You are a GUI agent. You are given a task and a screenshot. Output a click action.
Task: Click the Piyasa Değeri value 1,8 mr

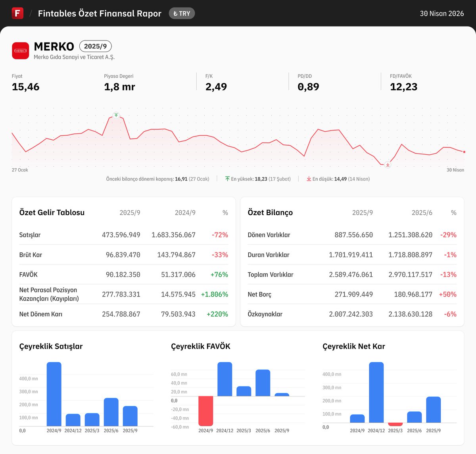click(119, 87)
